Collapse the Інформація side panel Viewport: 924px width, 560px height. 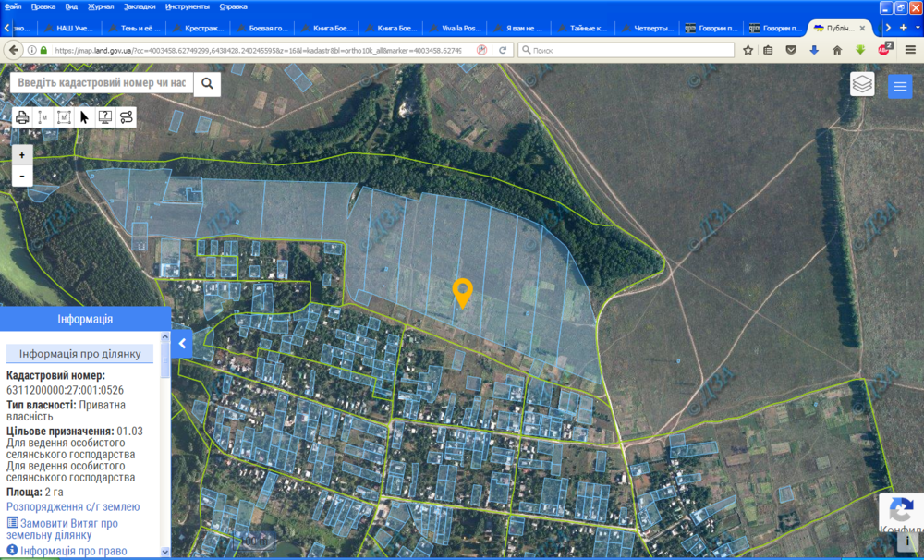tap(182, 344)
